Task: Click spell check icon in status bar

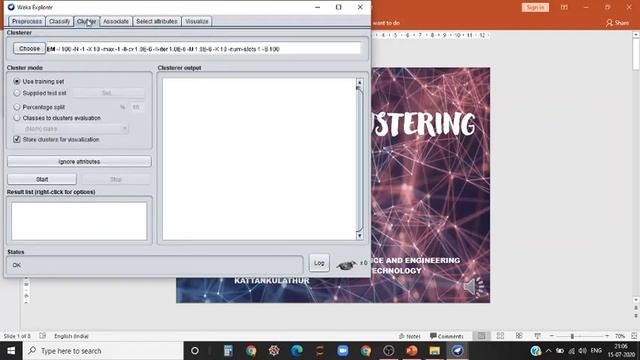Action: coord(42,336)
